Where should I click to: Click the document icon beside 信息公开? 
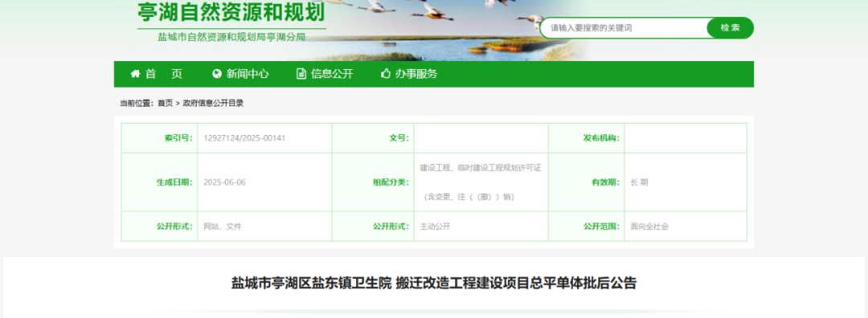301,74
